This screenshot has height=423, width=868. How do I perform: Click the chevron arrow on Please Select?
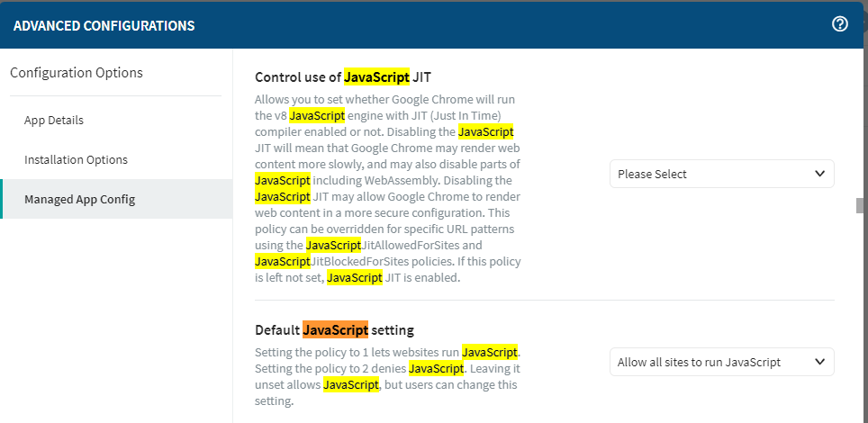click(819, 174)
